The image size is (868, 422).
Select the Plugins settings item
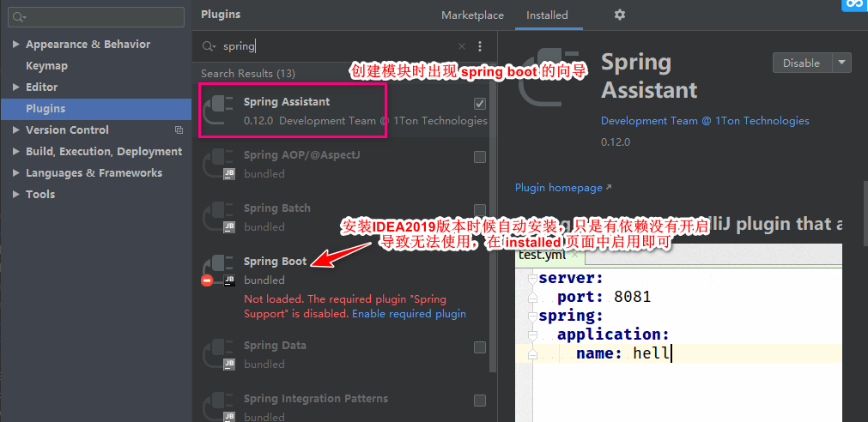(x=96, y=109)
